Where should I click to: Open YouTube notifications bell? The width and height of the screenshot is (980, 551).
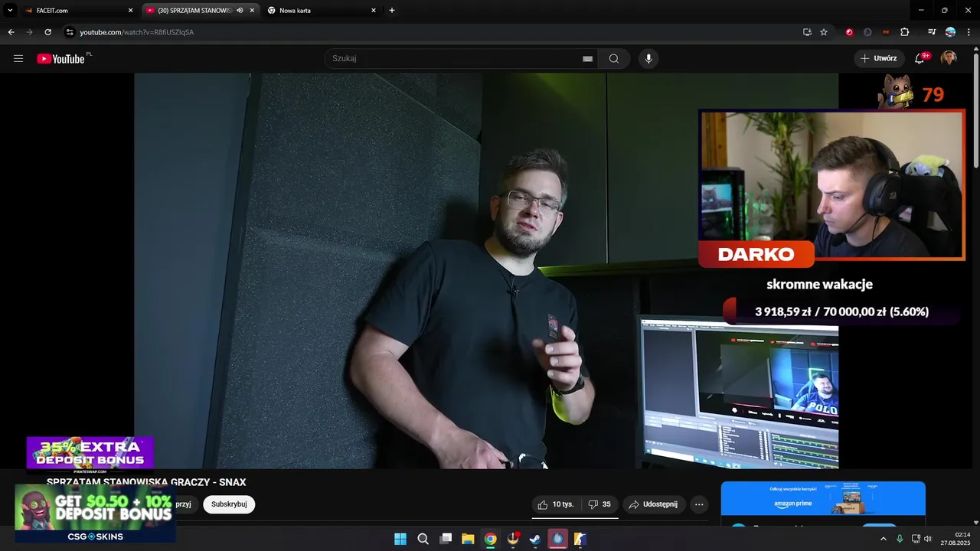click(921, 58)
